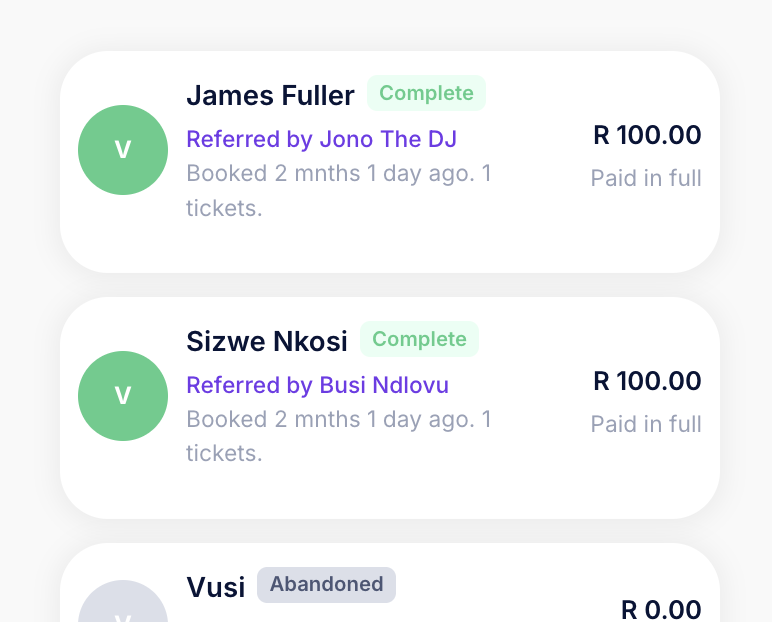Click Sizwe Nkosi's green V avatar

[123, 396]
